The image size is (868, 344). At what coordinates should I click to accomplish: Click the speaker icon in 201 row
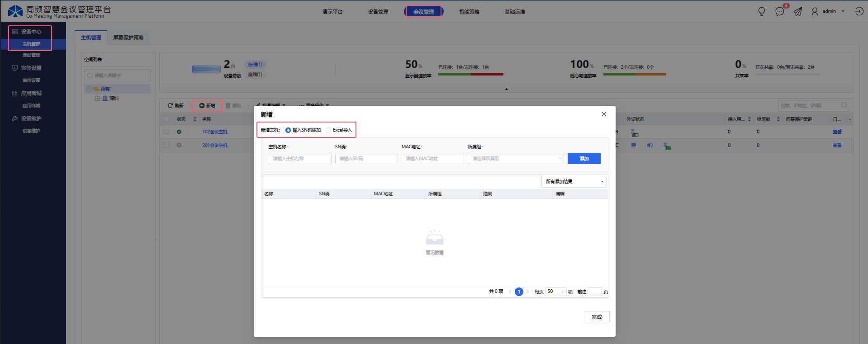click(650, 145)
